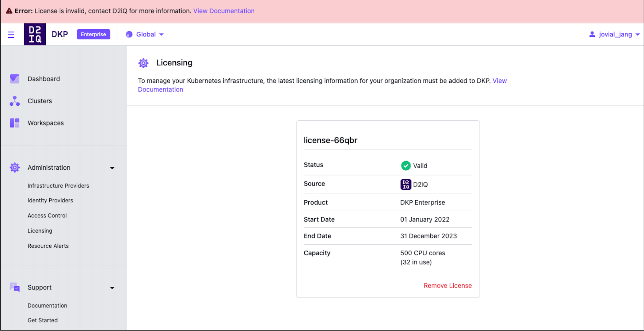Click the 500 CPU cores capacity value
The image size is (644, 331).
coord(422,253)
